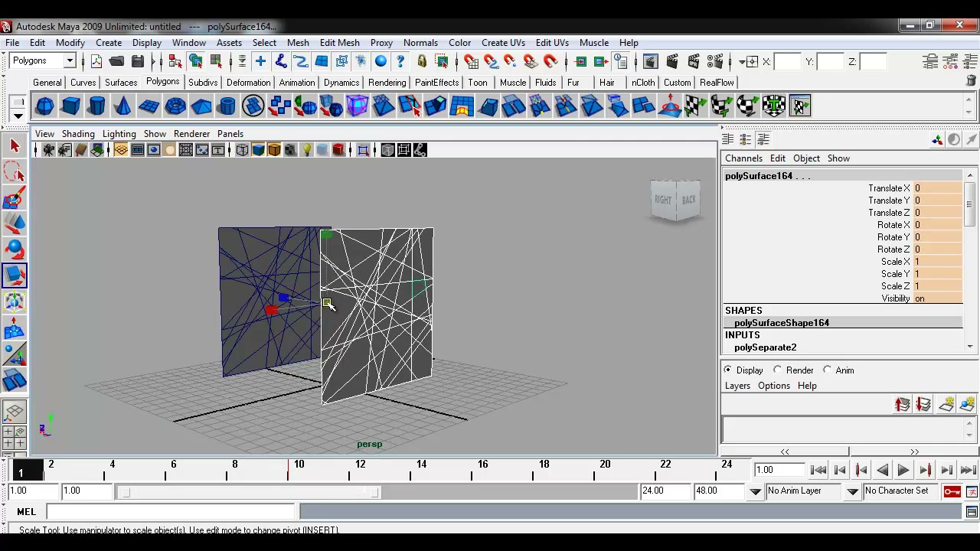This screenshot has width=980, height=551.
Task: Select the Render radio button
Action: pos(778,370)
